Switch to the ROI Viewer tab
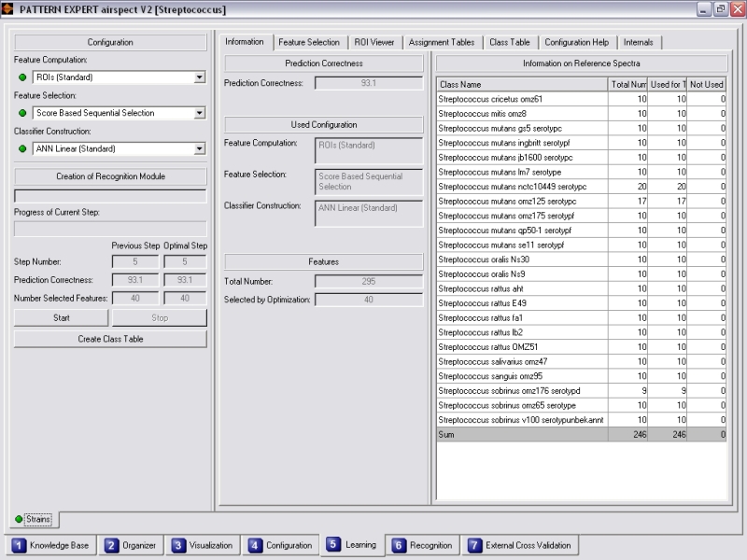The width and height of the screenshot is (747, 560). pos(373,42)
